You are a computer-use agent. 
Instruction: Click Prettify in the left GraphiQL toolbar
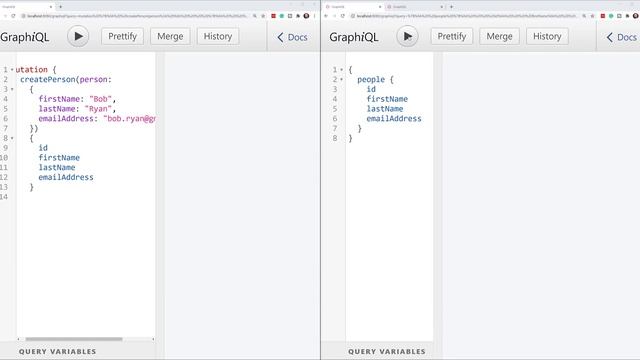pos(122,36)
